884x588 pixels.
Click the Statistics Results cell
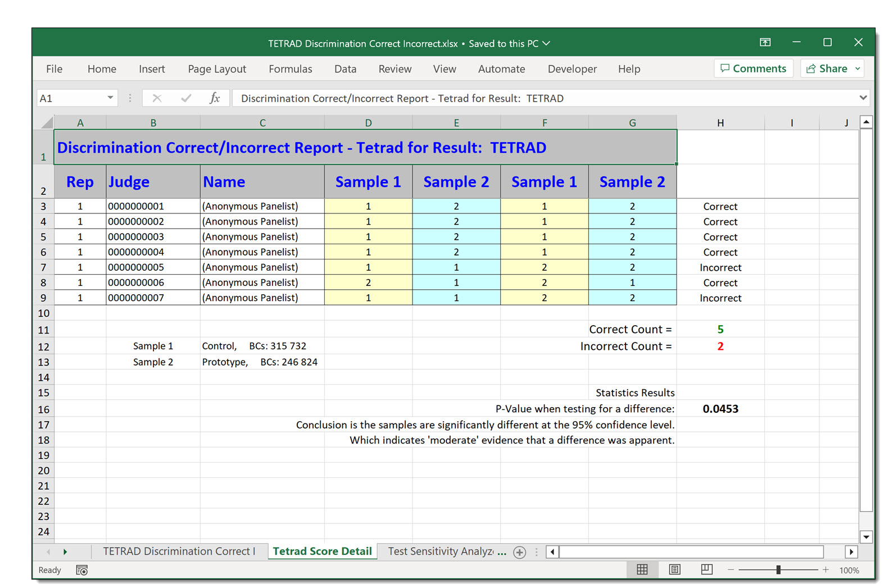(x=635, y=393)
